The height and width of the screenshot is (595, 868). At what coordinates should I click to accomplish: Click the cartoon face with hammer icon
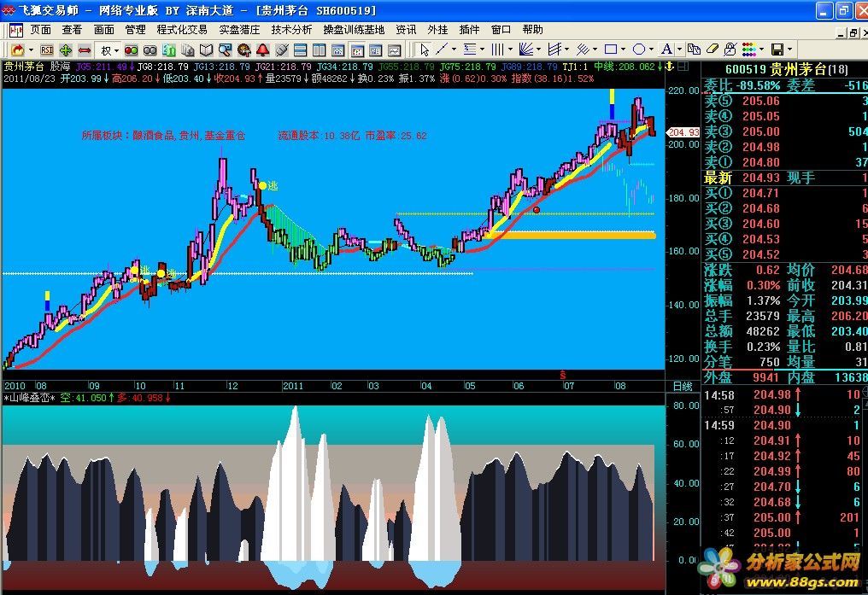(243, 50)
